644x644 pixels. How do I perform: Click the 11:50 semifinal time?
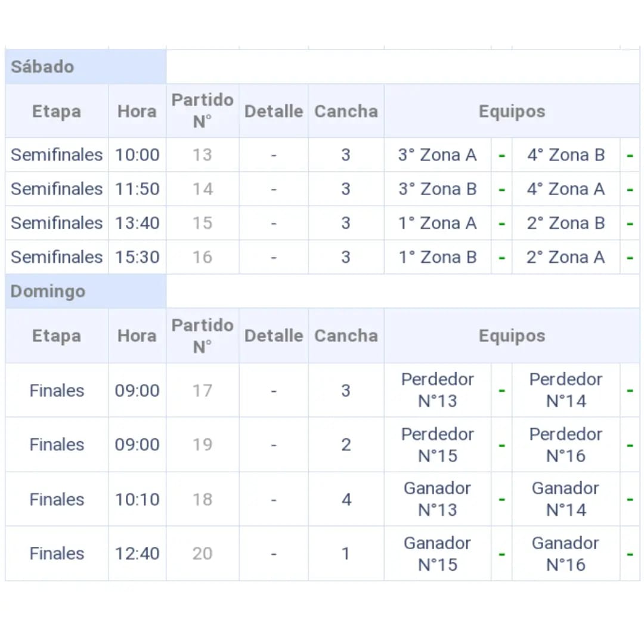137,189
